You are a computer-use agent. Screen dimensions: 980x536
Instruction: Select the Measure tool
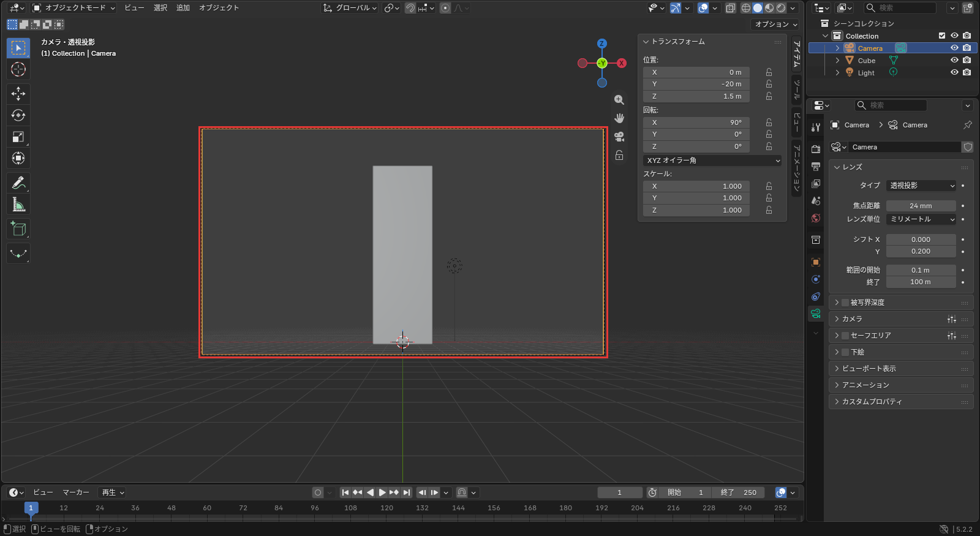click(18, 204)
